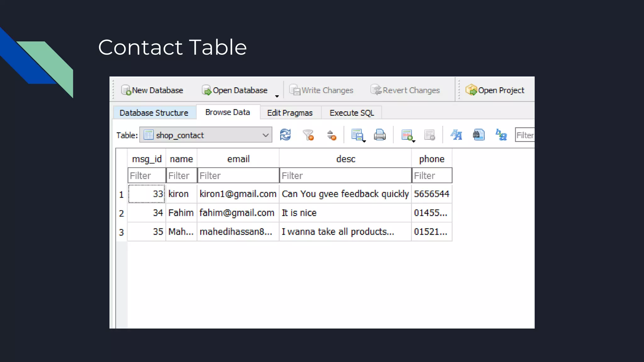Screen dimensions: 644x362
Task: Expand the Open Database dropdown arrow
Action: 277,96
